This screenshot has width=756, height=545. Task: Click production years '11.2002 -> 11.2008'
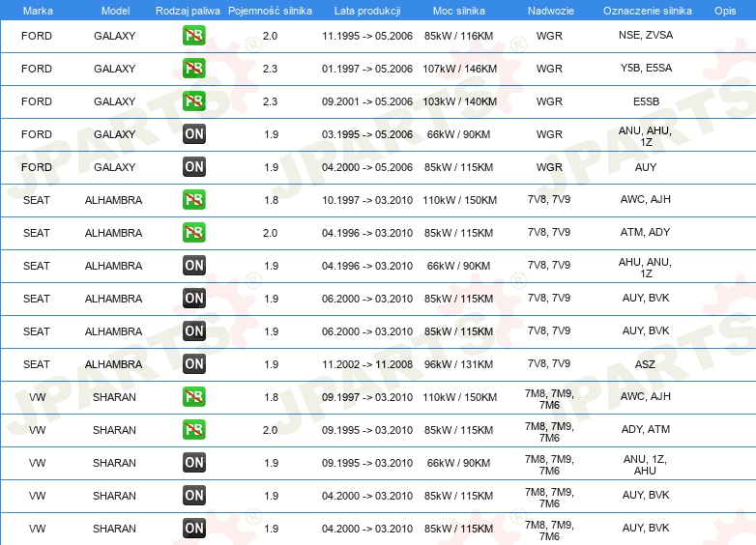pyautogui.click(x=367, y=363)
